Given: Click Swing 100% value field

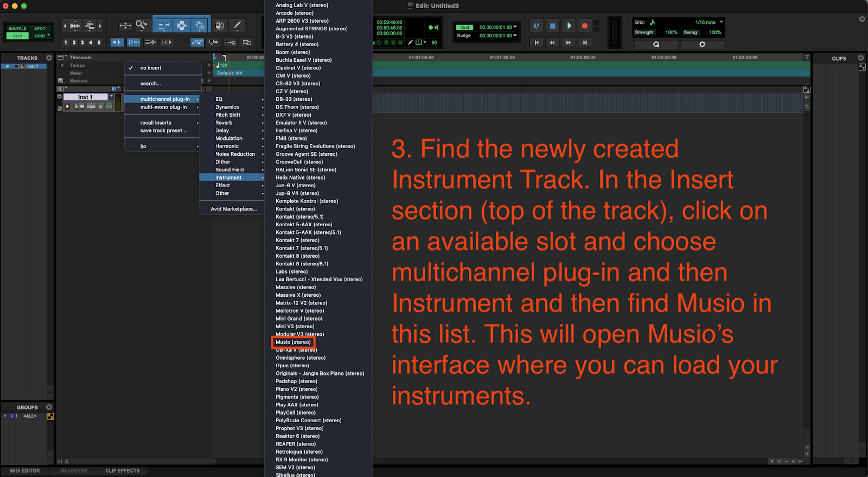Looking at the screenshot, I should 715,33.
